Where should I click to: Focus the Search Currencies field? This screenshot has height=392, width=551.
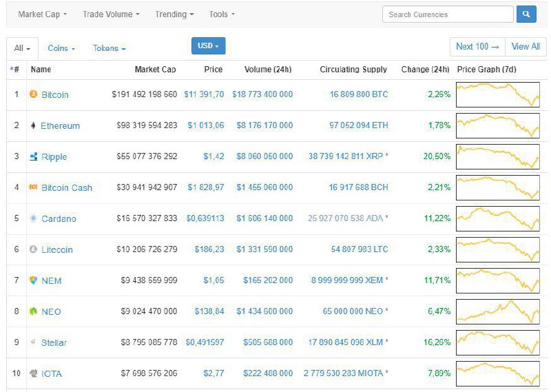[448, 14]
